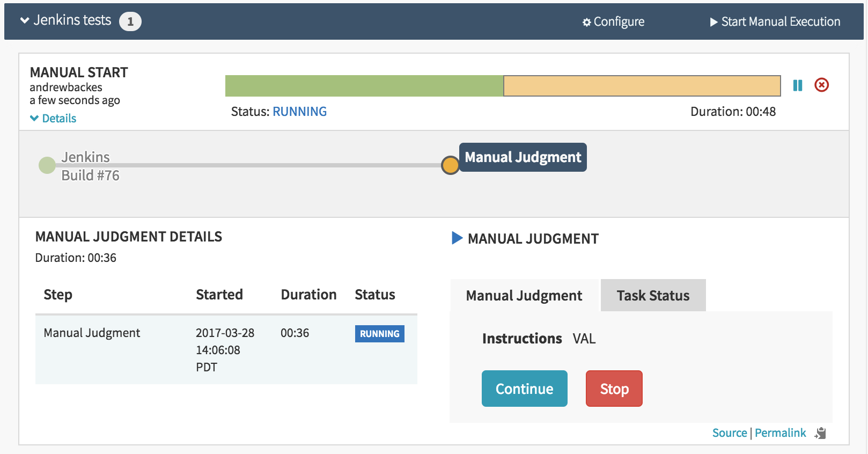Cancel execution with the red X icon
The width and height of the screenshot is (868, 454).
point(821,85)
